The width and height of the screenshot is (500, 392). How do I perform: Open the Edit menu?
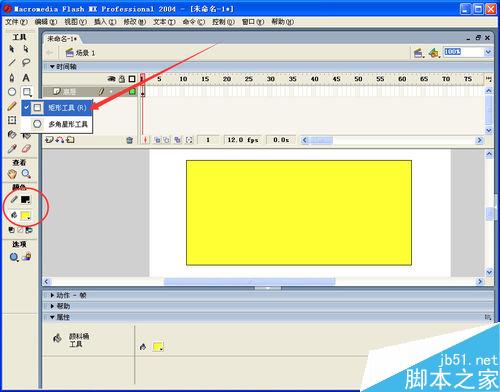(x=46, y=22)
